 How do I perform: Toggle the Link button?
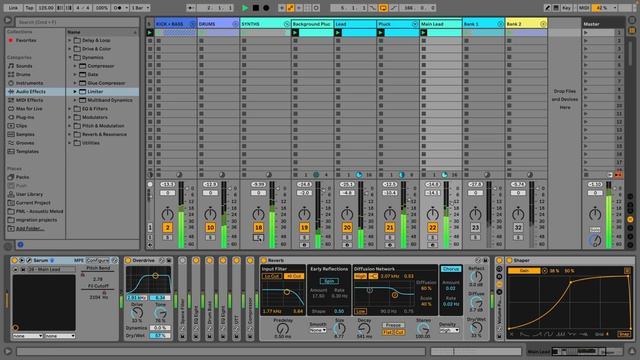[13, 8]
